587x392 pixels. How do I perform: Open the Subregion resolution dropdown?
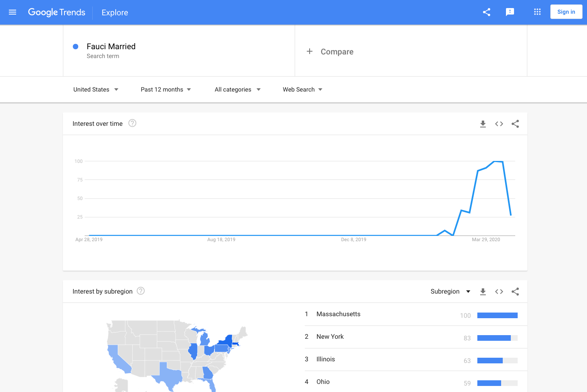point(450,291)
